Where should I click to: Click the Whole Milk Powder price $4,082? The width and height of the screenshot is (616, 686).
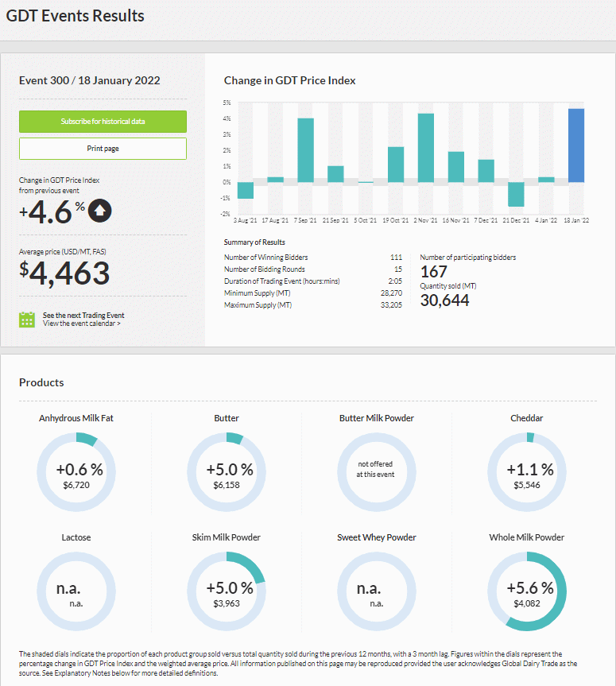(x=527, y=603)
